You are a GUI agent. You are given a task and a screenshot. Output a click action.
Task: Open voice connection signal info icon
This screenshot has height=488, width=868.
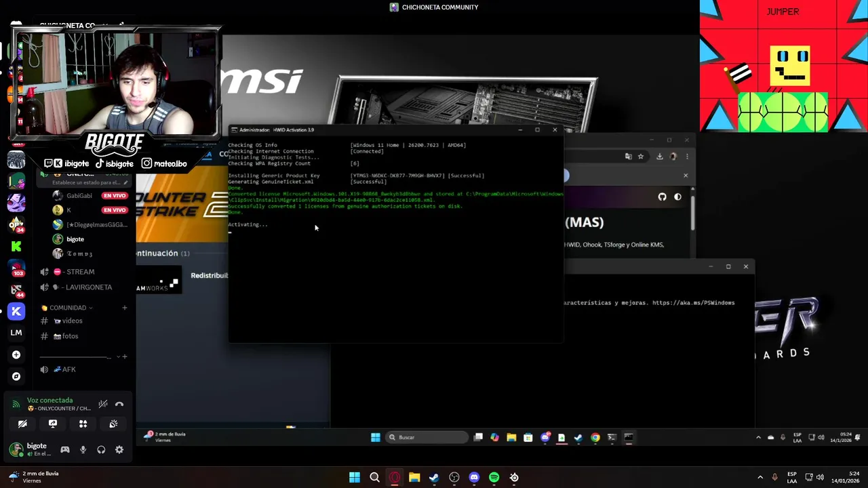click(16, 404)
